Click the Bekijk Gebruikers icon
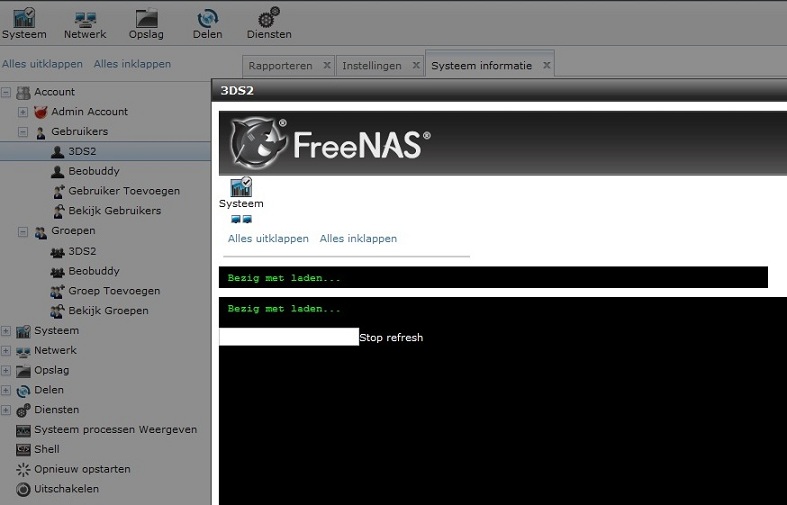Image resolution: width=787 pixels, height=505 pixels. [59, 211]
